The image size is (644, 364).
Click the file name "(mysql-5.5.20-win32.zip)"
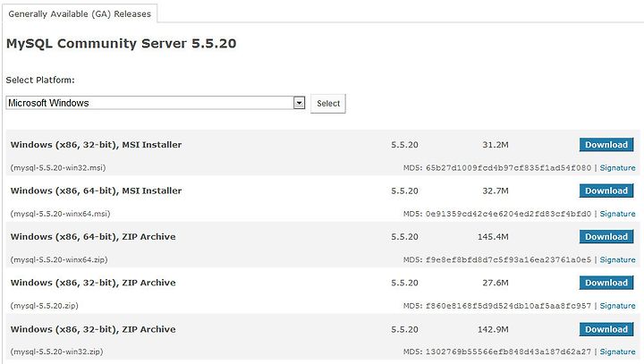coord(56,351)
